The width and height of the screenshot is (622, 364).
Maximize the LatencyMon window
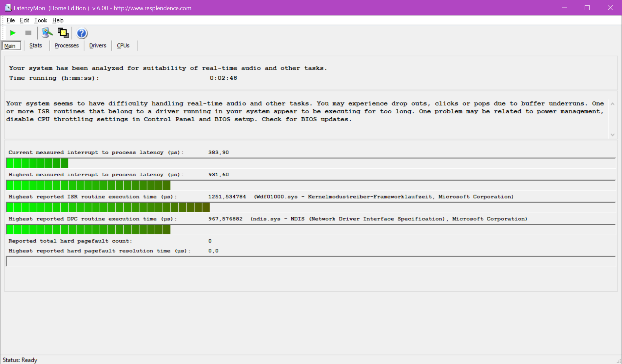(587, 8)
